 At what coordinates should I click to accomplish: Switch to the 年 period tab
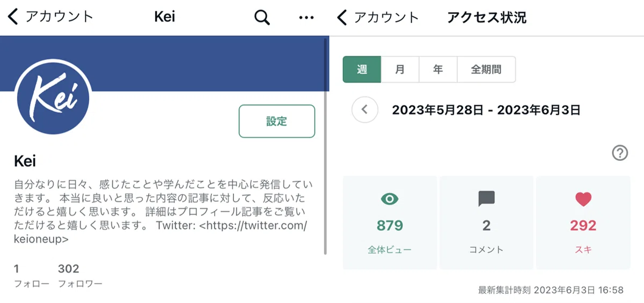[438, 70]
